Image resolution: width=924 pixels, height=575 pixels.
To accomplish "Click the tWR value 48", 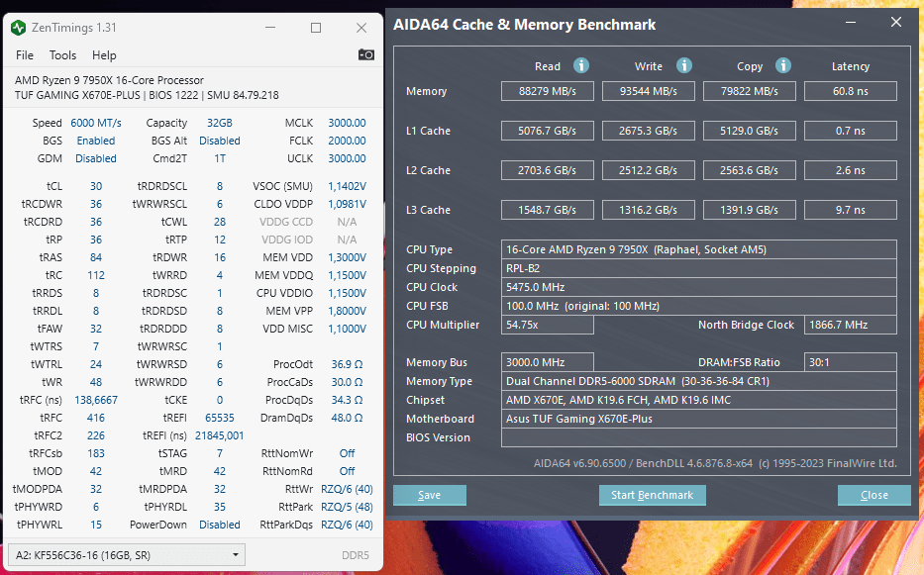I will tap(96, 382).
